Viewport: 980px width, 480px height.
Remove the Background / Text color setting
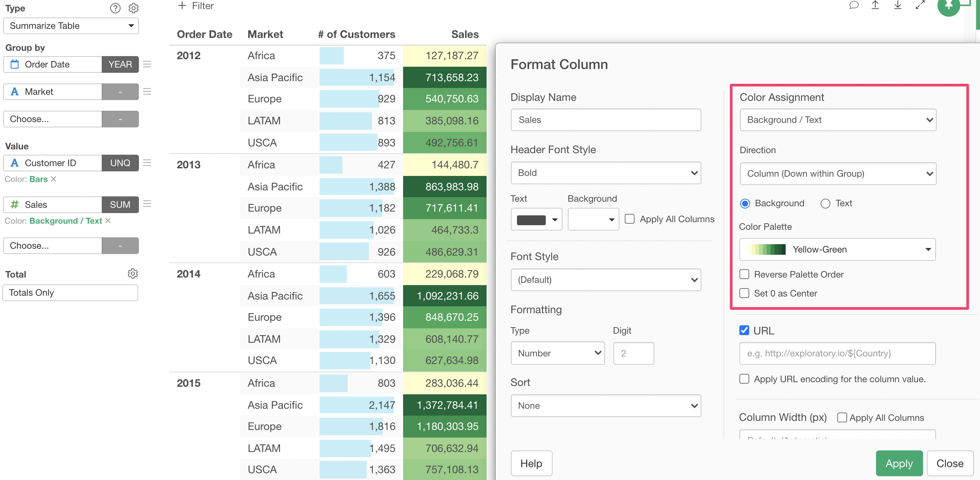[108, 220]
